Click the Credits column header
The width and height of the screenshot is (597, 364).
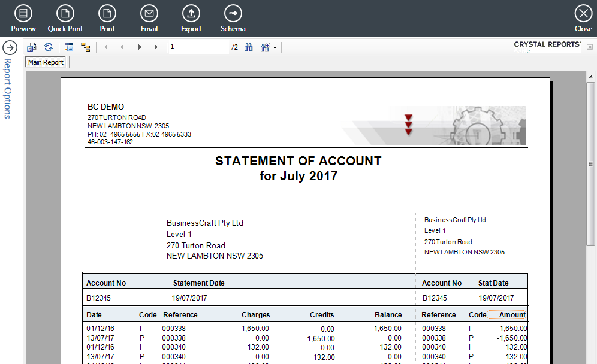click(322, 314)
